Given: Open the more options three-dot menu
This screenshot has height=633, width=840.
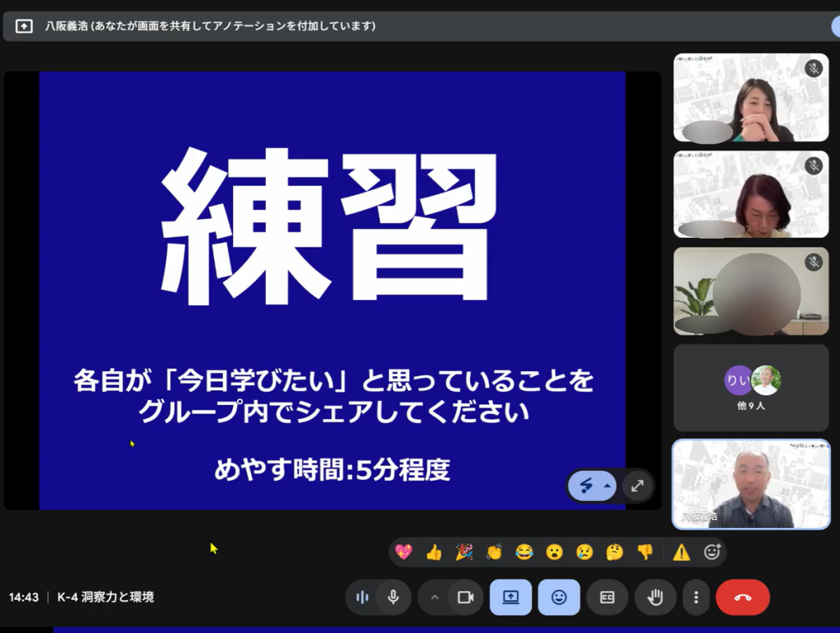Looking at the screenshot, I should tap(696, 597).
